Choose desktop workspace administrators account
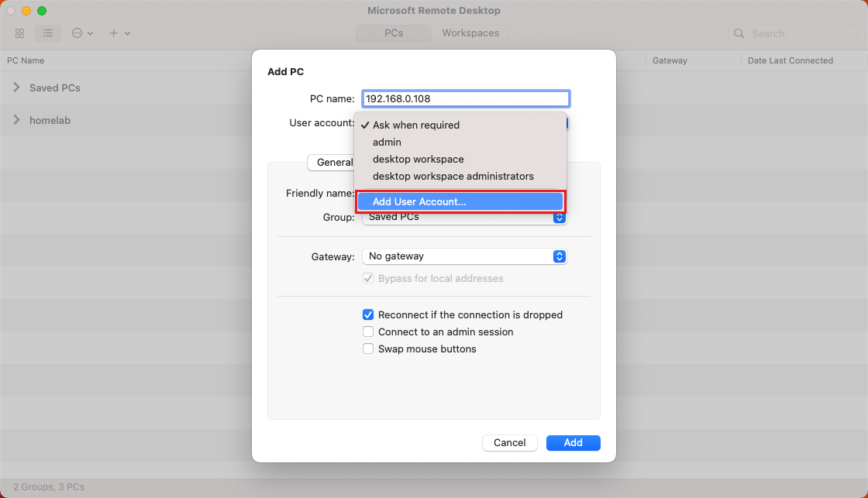This screenshot has width=868, height=498. pos(460,177)
